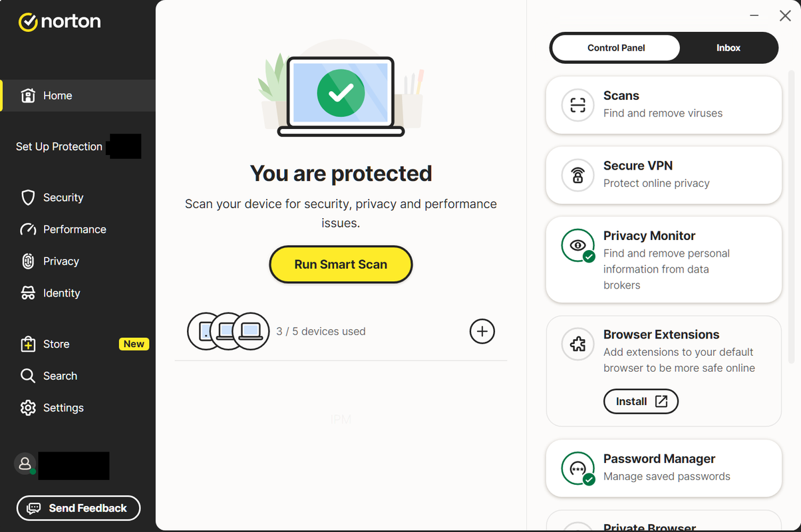Click the protected laptop illustration

click(341, 96)
